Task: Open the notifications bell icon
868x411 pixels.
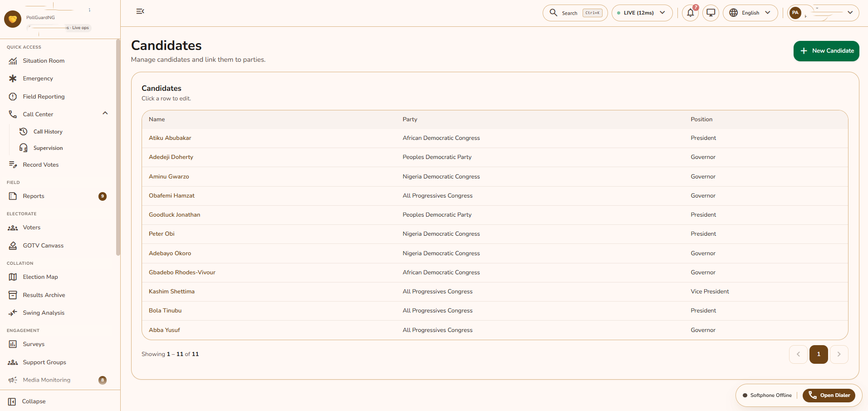Action: [691, 13]
